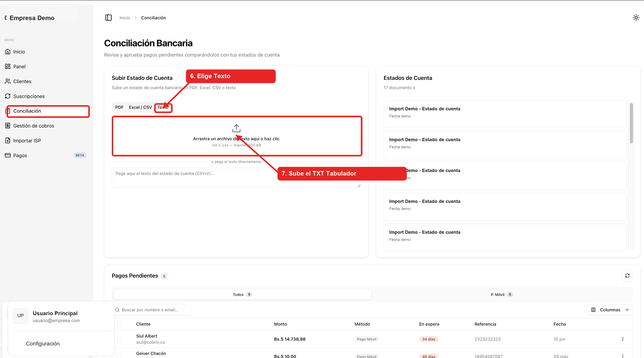Screen dimensions: 644x358
Task: Click the Referencia column header
Action: click(x=485, y=324)
